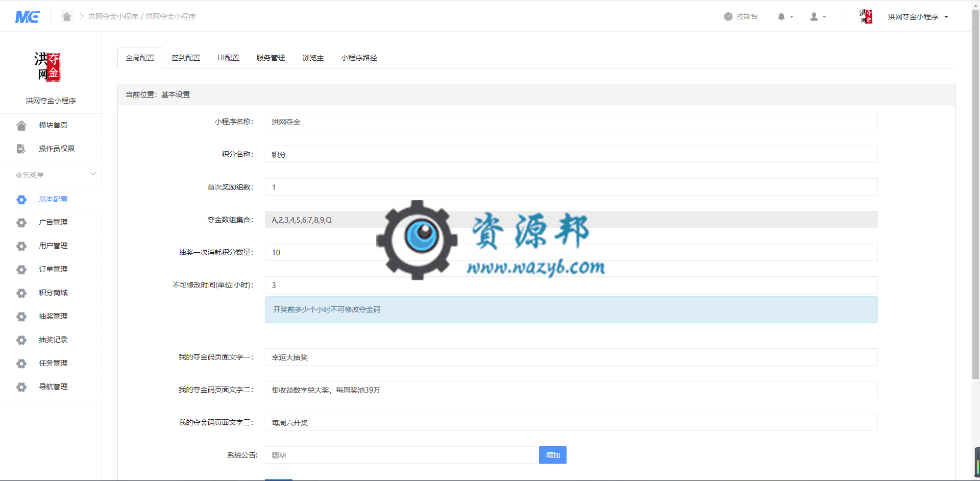Open 积分商城 menu item
The width and height of the screenshot is (980, 481).
pyautogui.click(x=53, y=293)
